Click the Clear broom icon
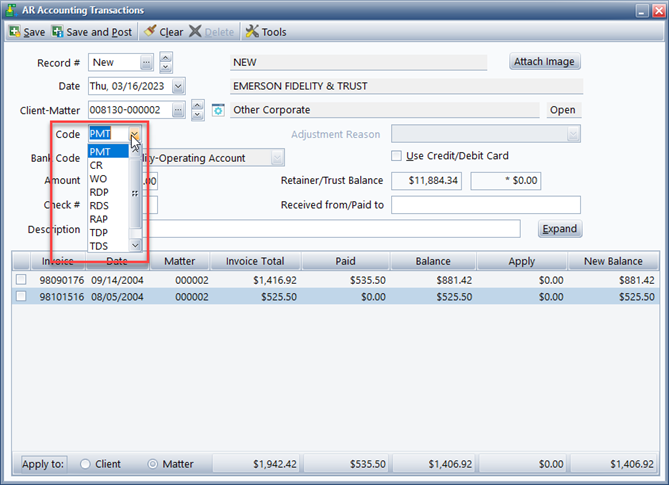Viewport: 669px width, 485px height. click(x=150, y=31)
